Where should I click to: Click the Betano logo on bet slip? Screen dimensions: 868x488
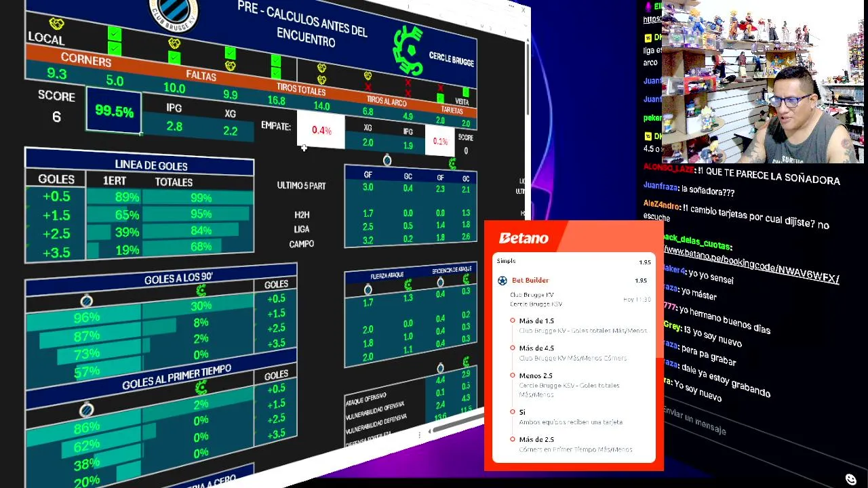pos(524,238)
